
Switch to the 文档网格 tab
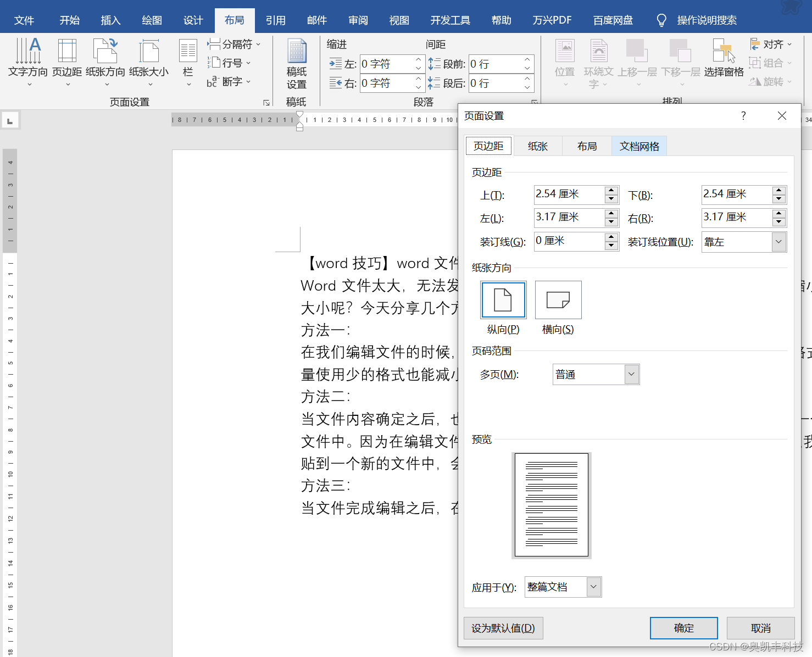point(639,146)
